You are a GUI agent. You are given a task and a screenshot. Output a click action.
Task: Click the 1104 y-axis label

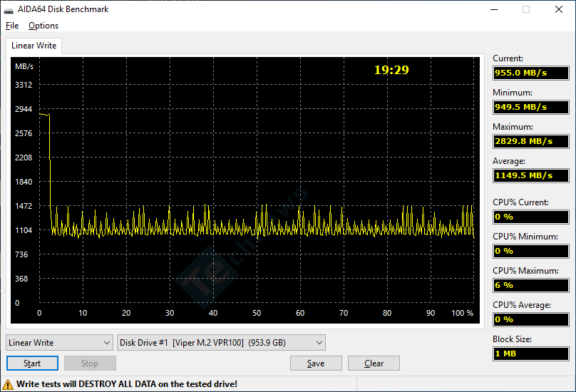[x=24, y=230]
